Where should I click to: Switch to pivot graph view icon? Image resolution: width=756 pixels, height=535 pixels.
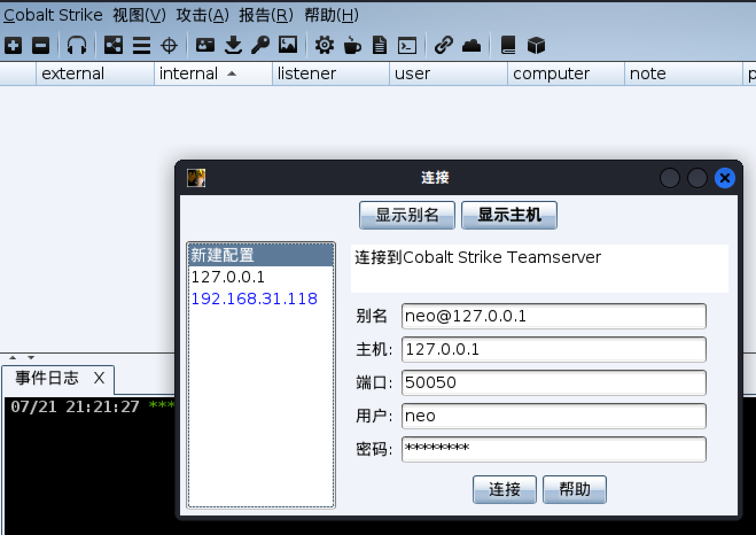[114, 45]
